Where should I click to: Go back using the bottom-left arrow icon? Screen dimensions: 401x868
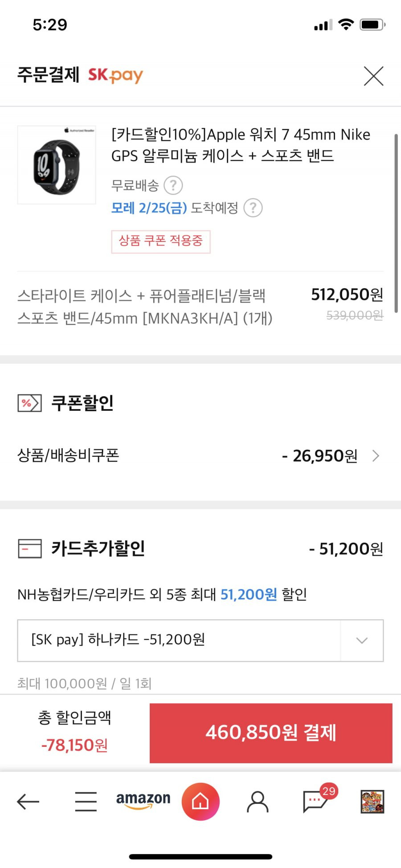click(x=28, y=802)
